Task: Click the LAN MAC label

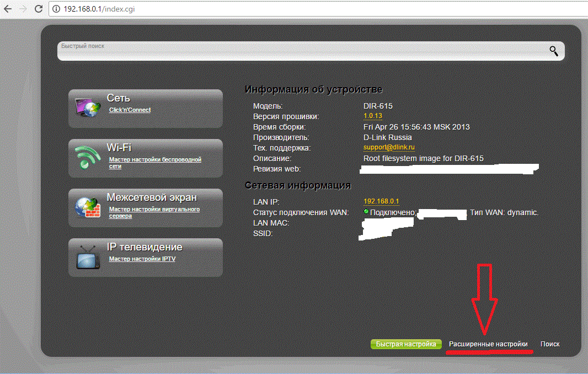Action: (x=271, y=223)
